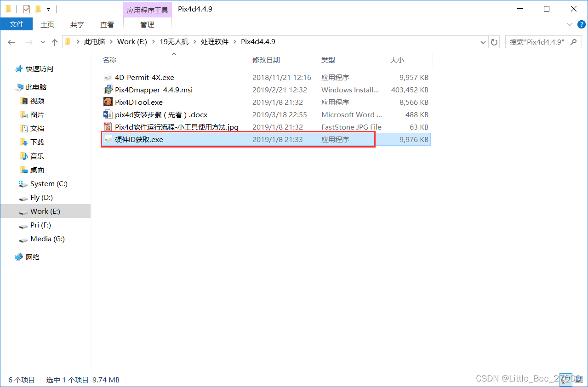Open the Help question mark icon
The height and width of the screenshot is (387, 588).
click(x=581, y=24)
